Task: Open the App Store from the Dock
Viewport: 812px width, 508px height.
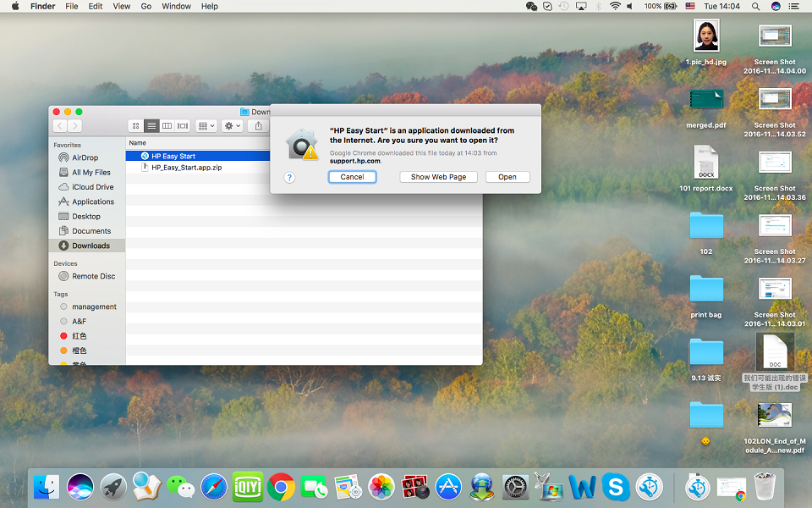Action: point(448,487)
